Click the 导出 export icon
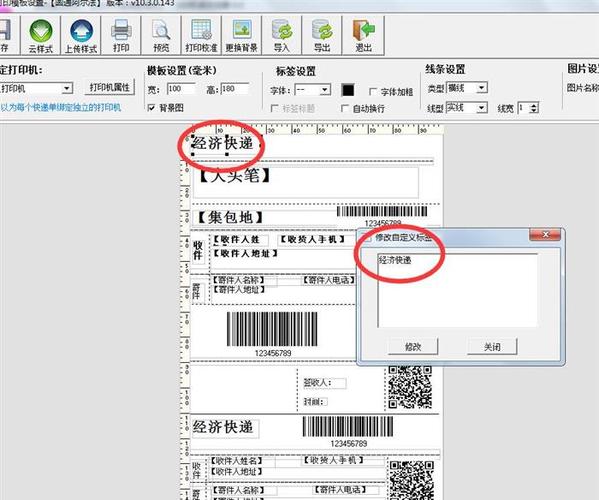This screenshot has height=500, width=599. (x=322, y=36)
